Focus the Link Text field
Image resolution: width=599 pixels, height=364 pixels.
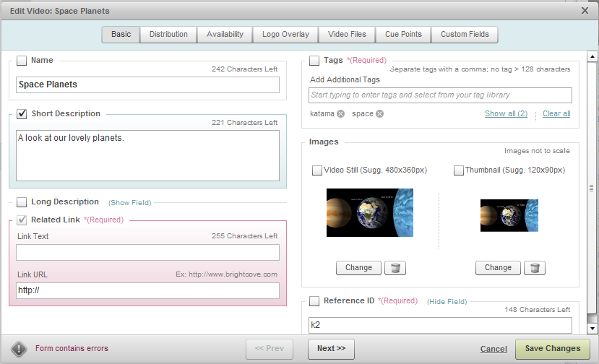[147, 253]
